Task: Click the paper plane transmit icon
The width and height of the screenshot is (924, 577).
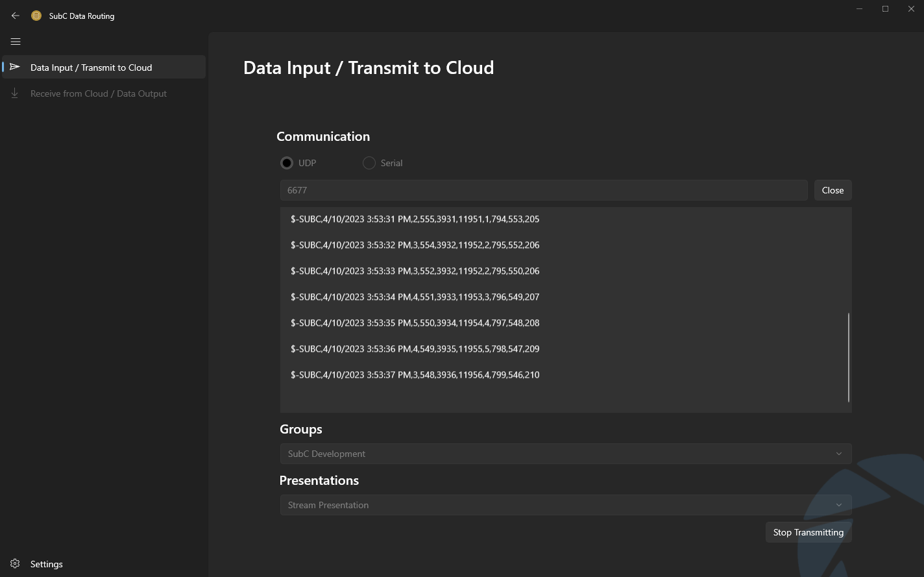Action: (x=15, y=67)
